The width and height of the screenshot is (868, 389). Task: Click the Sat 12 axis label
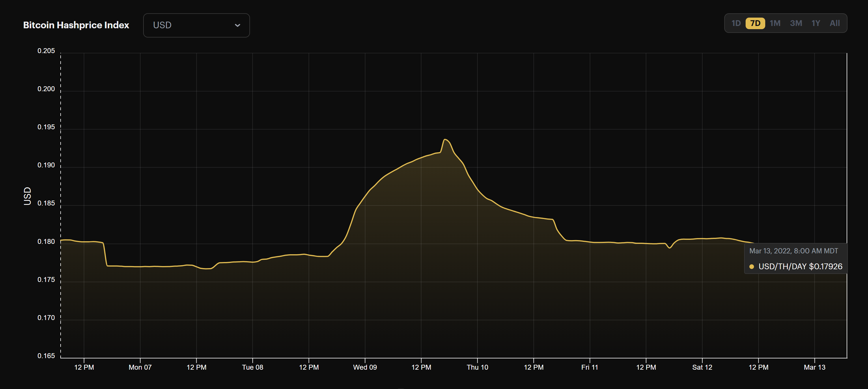point(703,367)
